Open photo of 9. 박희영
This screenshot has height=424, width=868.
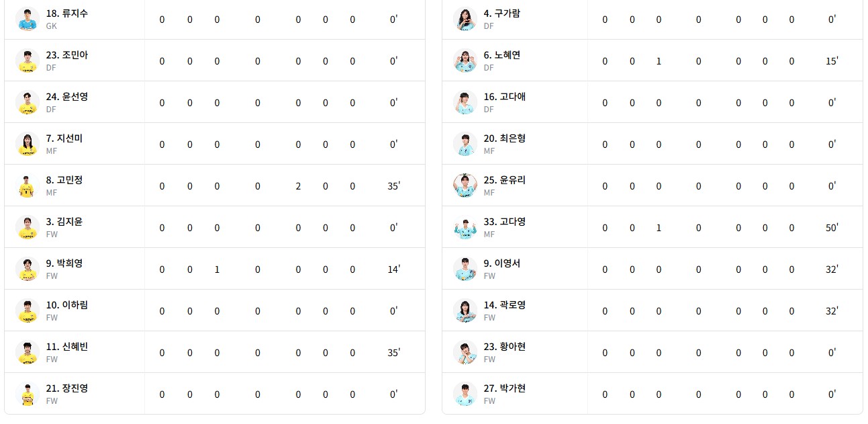tap(27, 269)
